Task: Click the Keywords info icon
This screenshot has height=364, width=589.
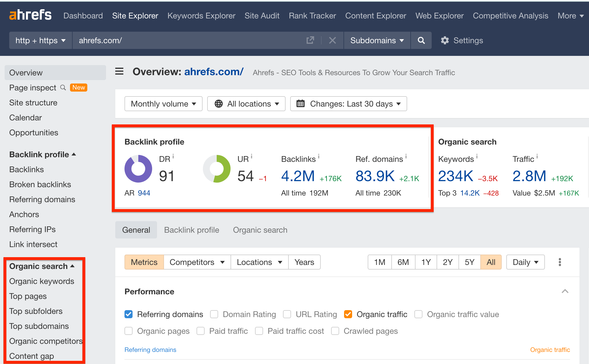Action: click(477, 156)
